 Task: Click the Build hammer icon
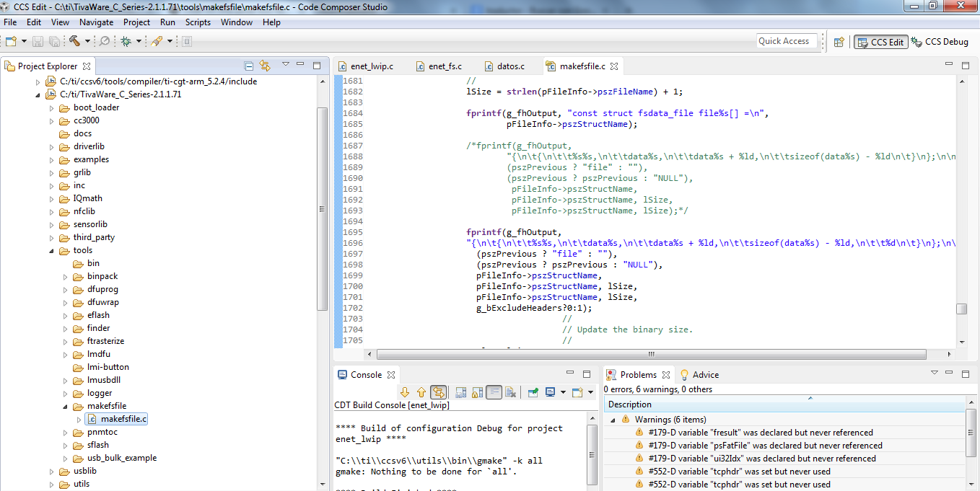[x=74, y=41]
